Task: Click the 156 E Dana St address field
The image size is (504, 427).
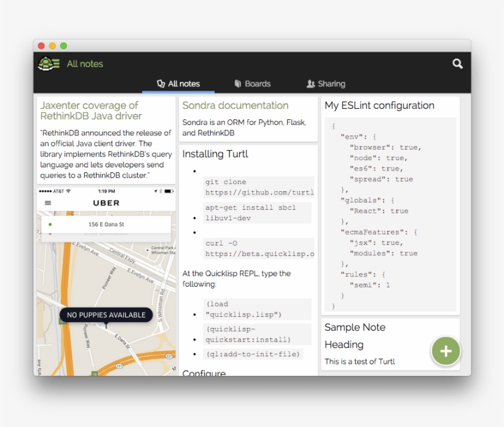Action: click(x=106, y=225)
